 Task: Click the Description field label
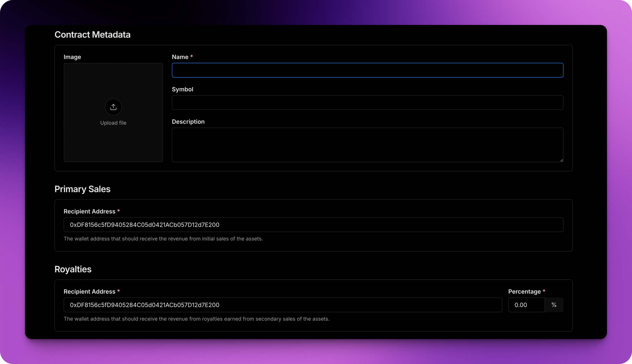pos(188,122)
